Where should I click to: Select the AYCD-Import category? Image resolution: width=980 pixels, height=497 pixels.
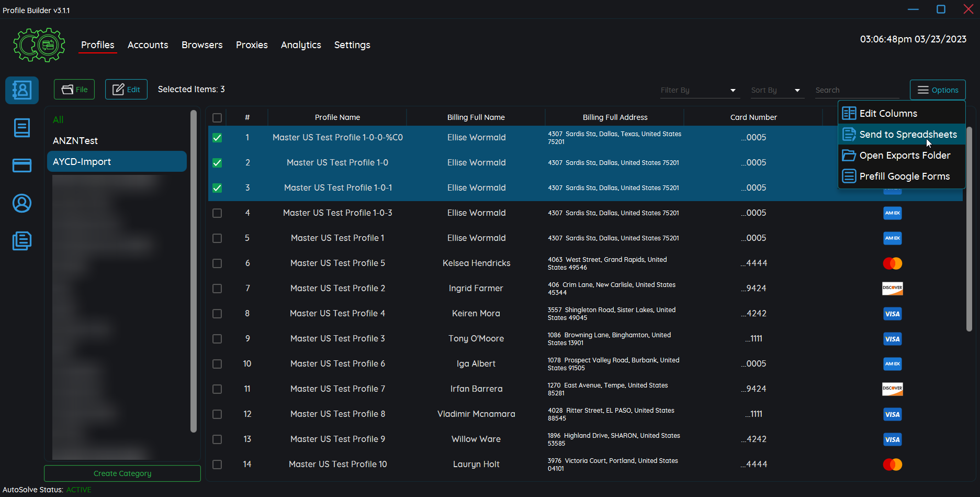tap(117, 161)
